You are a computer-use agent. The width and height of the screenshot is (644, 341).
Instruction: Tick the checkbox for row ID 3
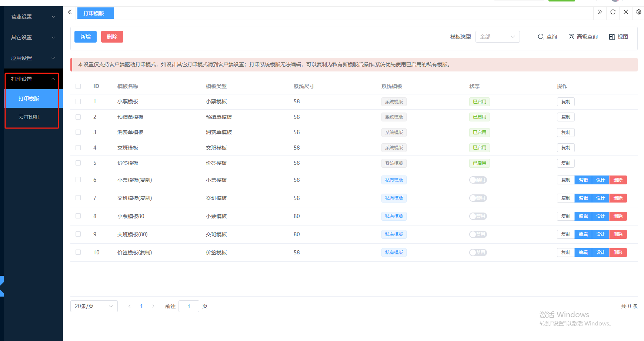click(78, 132)
